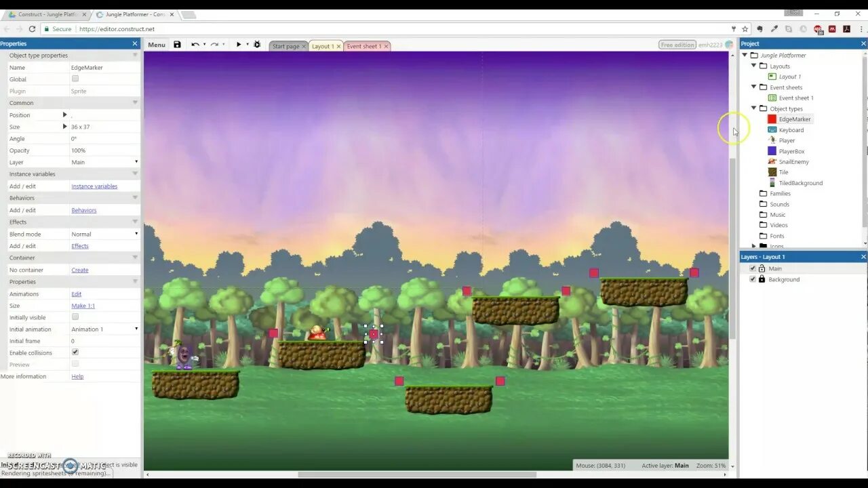Select the SnailEnemy object icon
The image size is (868, 488).
772,162
